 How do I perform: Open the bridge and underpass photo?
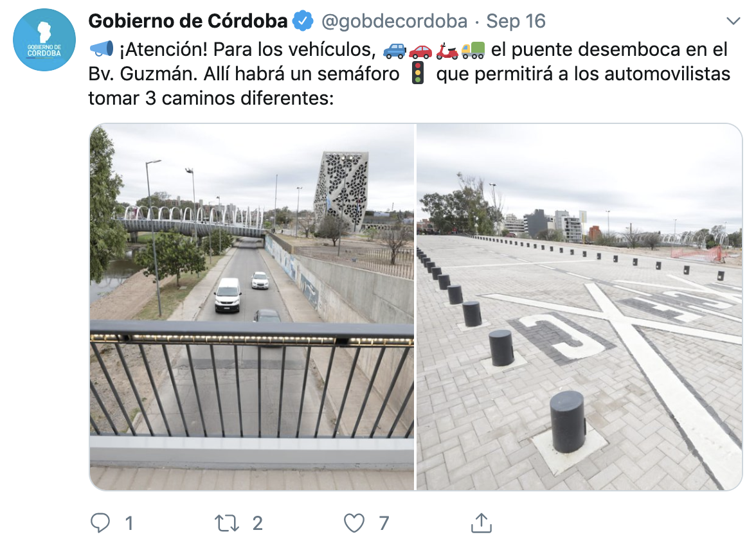pos(252,307)
